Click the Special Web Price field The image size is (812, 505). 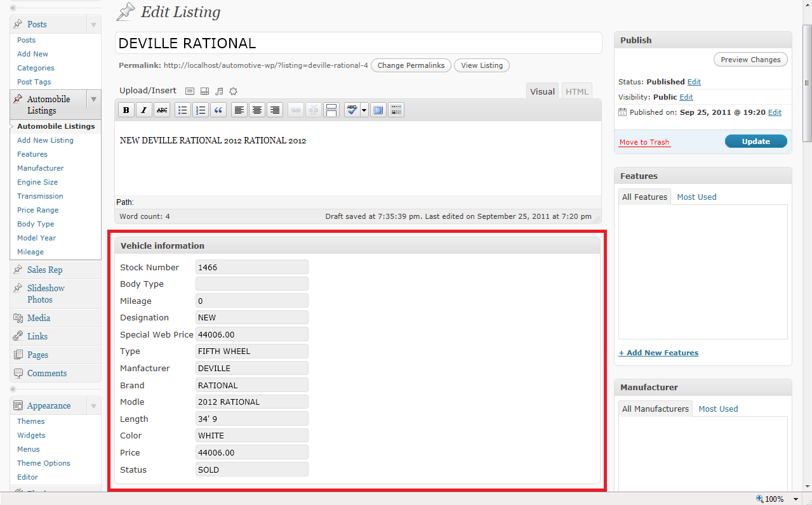pyautogui.click(x=252, y=334)
